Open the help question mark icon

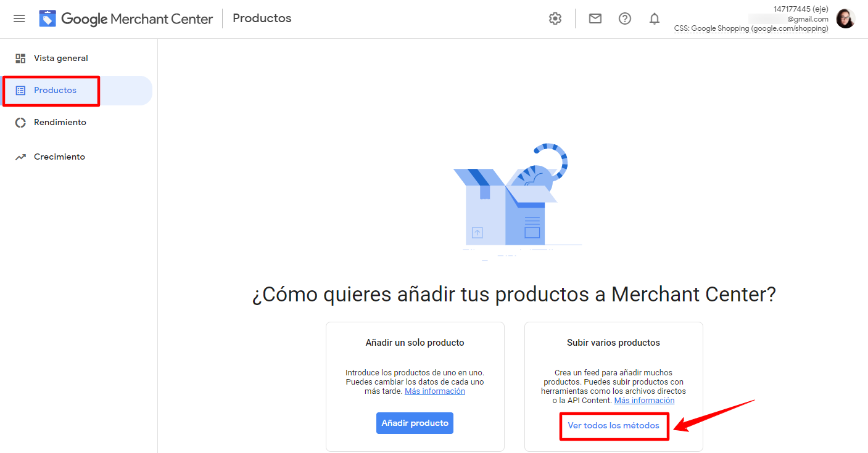coord(625,18)
